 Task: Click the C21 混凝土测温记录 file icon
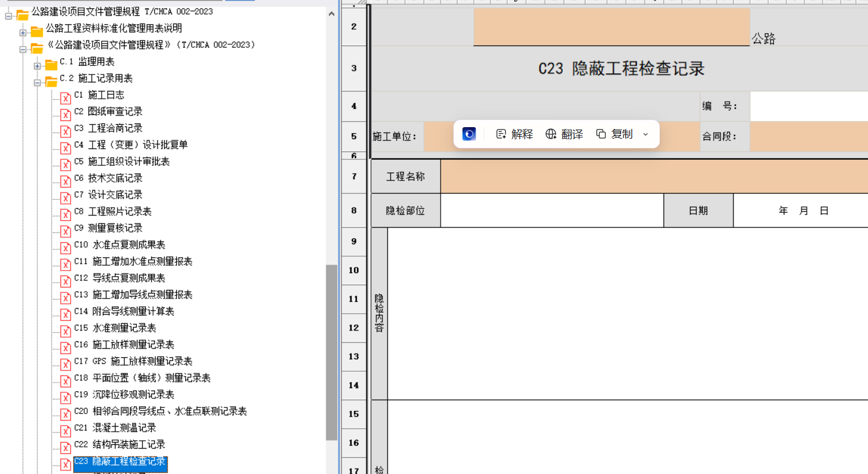65,431
